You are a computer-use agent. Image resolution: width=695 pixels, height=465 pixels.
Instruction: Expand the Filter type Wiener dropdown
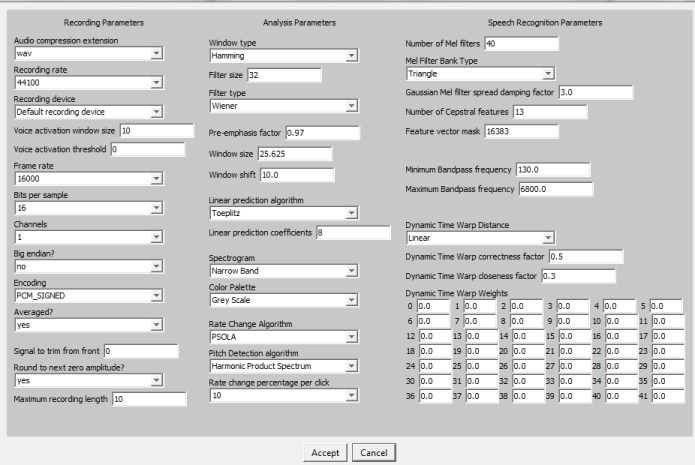click(283, 105)
